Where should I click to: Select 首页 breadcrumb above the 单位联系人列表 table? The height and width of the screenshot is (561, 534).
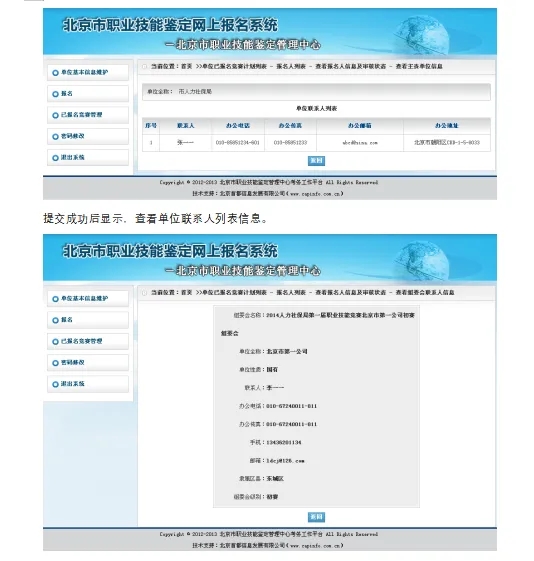[186, 66]
